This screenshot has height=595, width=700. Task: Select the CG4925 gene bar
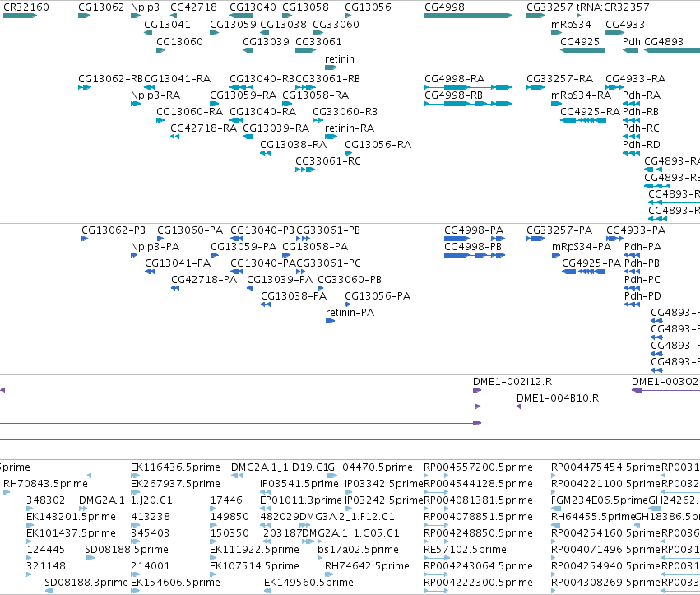coord(582,50)
